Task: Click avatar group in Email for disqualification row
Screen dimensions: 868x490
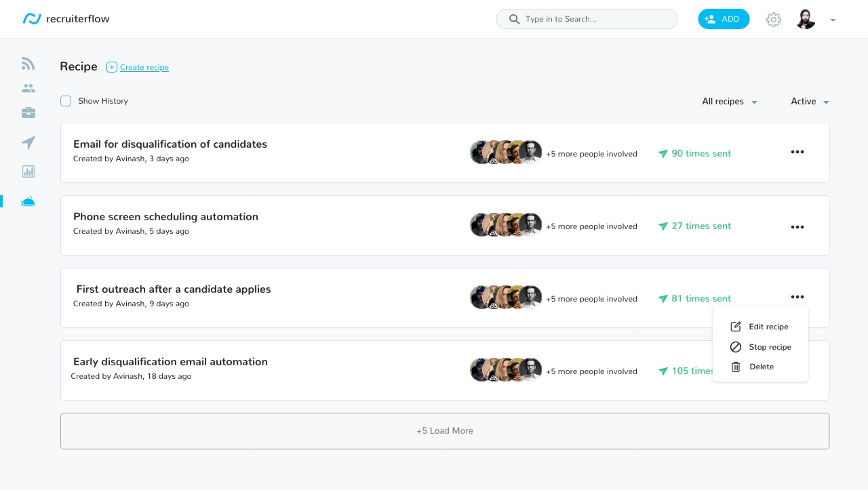Action: (506, 152)
